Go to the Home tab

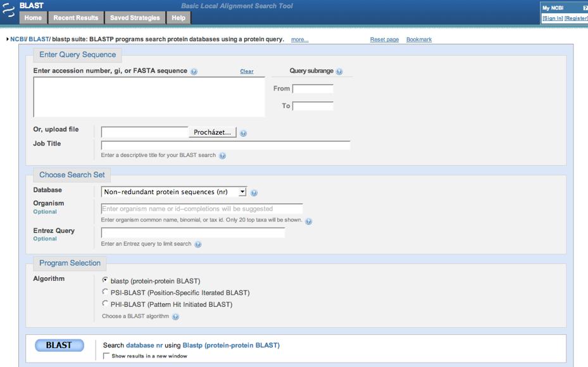click(x=33, y=18)
